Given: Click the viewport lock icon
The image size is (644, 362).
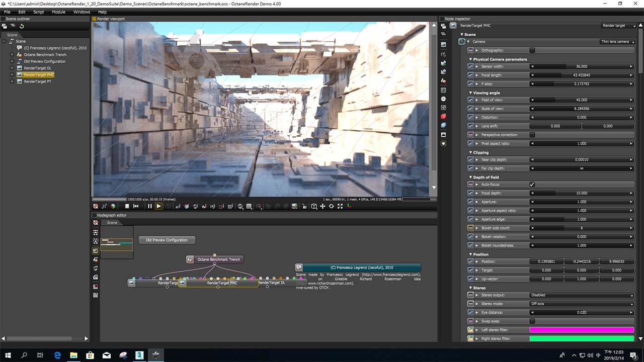Looking at the screenshot, I should [304, 206].
